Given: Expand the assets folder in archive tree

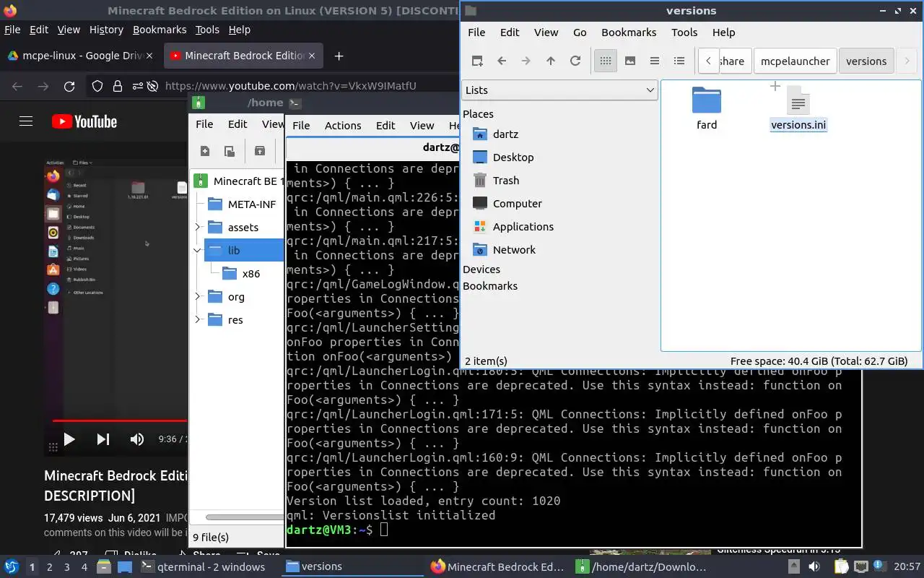Looking at the screenshot, I should (x=198, y=228).
